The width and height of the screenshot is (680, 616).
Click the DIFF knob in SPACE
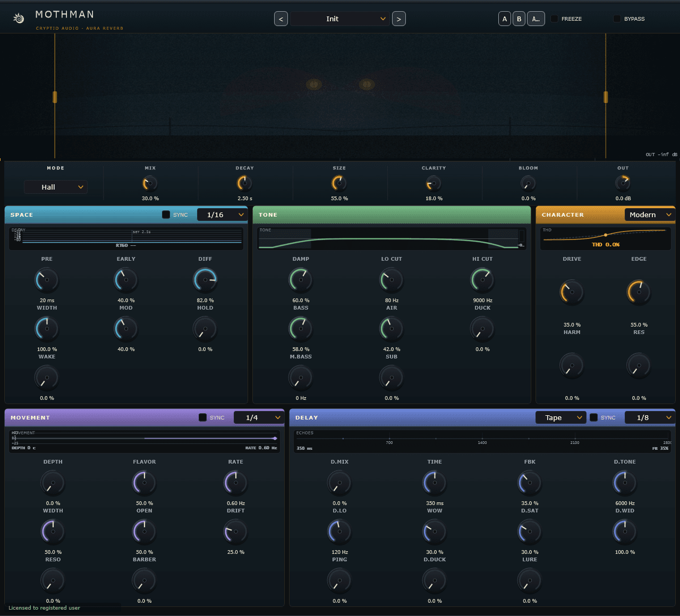point(205,280)
